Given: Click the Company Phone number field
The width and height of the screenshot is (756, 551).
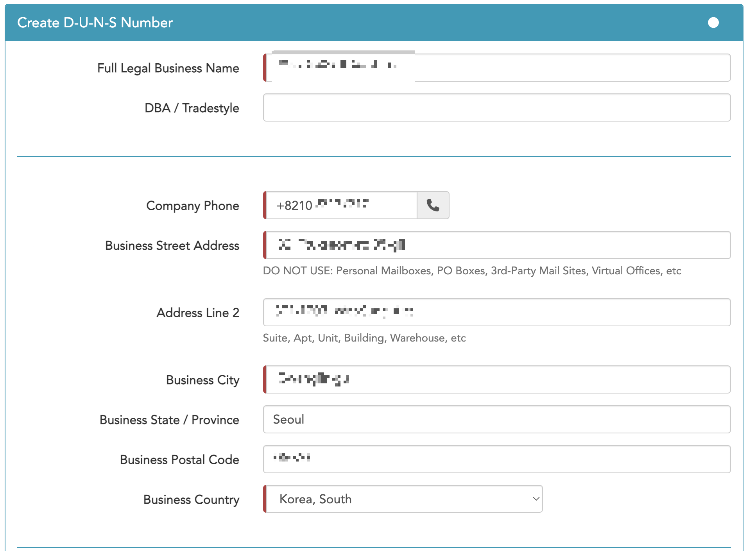Looking at the screenshot, I should (x=341, y=205).
